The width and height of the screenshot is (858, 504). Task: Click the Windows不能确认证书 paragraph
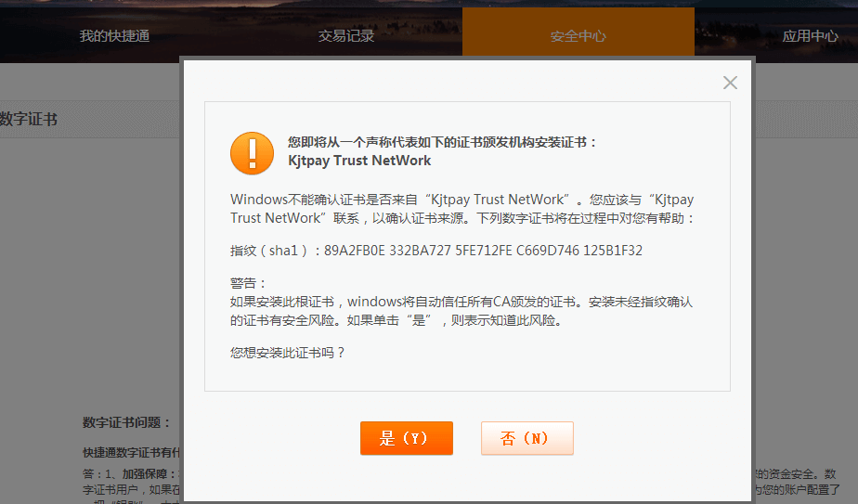461,209
